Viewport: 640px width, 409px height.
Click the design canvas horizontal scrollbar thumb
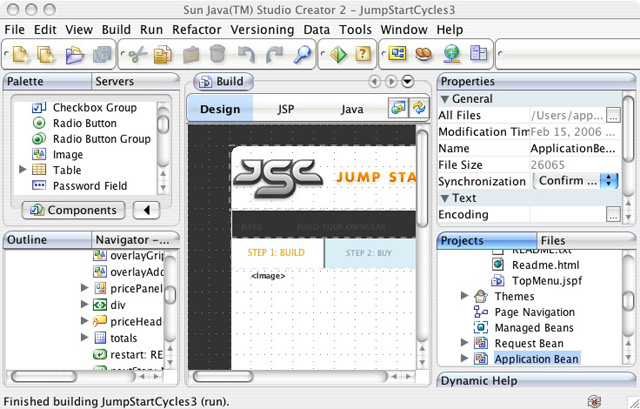coord(223,376)
